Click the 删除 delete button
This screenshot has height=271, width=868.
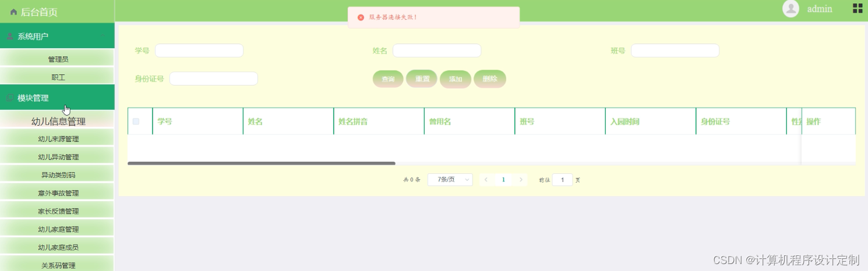490,79
